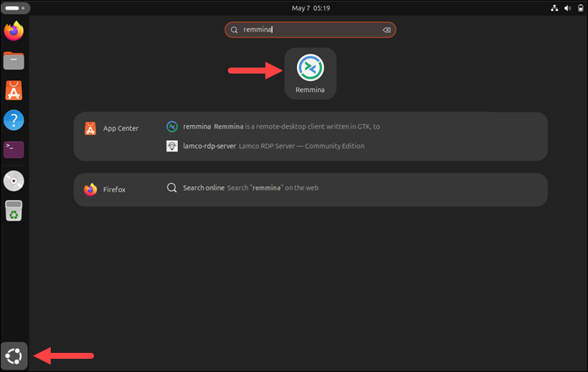Viewport: 588px width, 372px height.
Task: Click the App Center provider icon
Action: tap(90, 128)
